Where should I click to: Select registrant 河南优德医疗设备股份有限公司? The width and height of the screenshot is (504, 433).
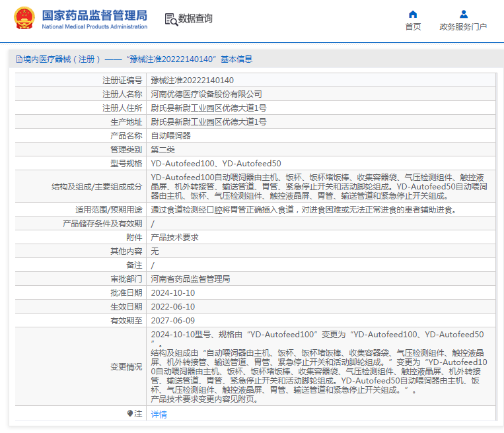coord(206,94)
